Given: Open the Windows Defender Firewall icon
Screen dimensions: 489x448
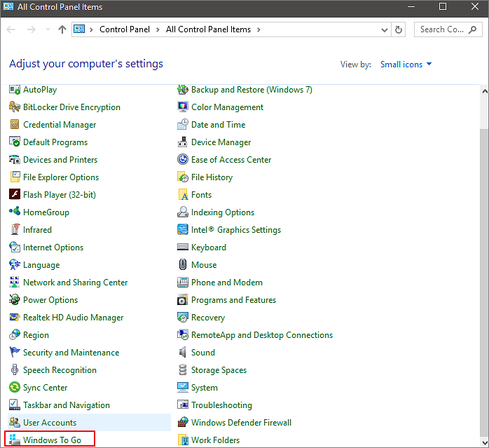Looking at the screenshot, I should click(183, 423).
